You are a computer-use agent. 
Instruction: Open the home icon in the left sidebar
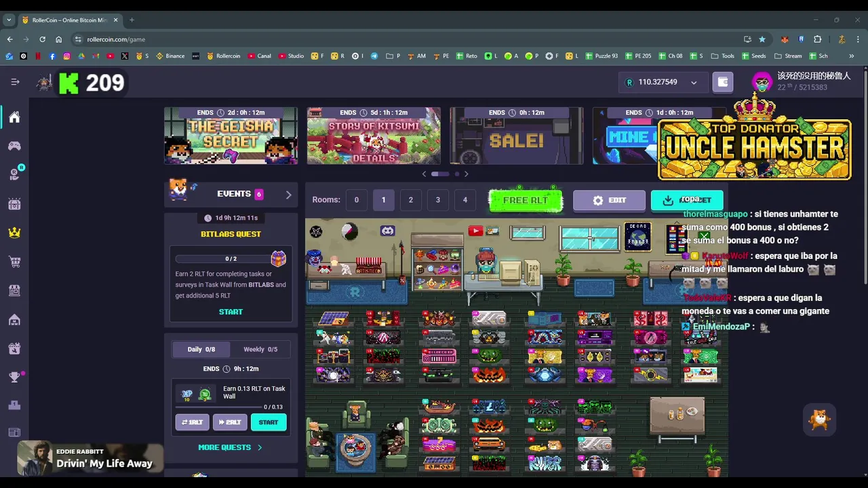(x=14, y=117)
